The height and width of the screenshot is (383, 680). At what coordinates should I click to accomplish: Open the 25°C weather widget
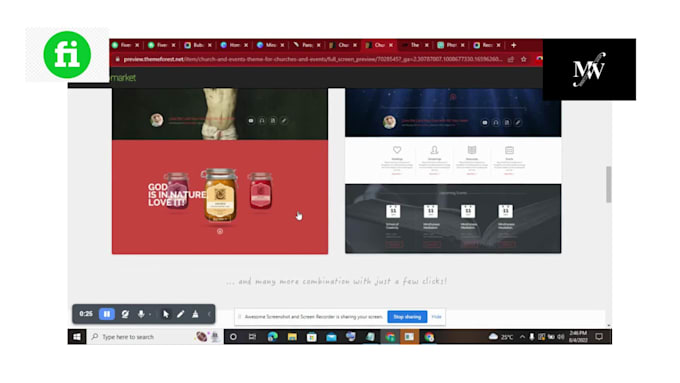[501, 337]
